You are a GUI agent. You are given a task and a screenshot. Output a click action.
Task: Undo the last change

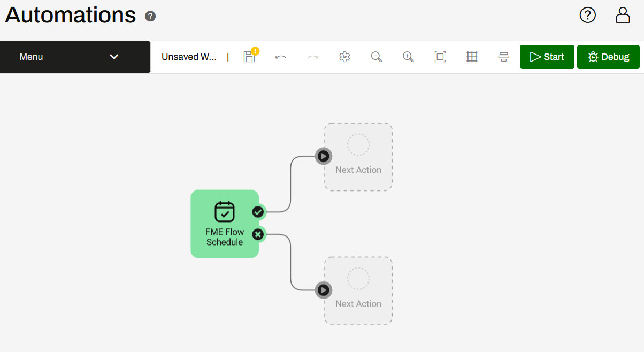coord(281,57)
